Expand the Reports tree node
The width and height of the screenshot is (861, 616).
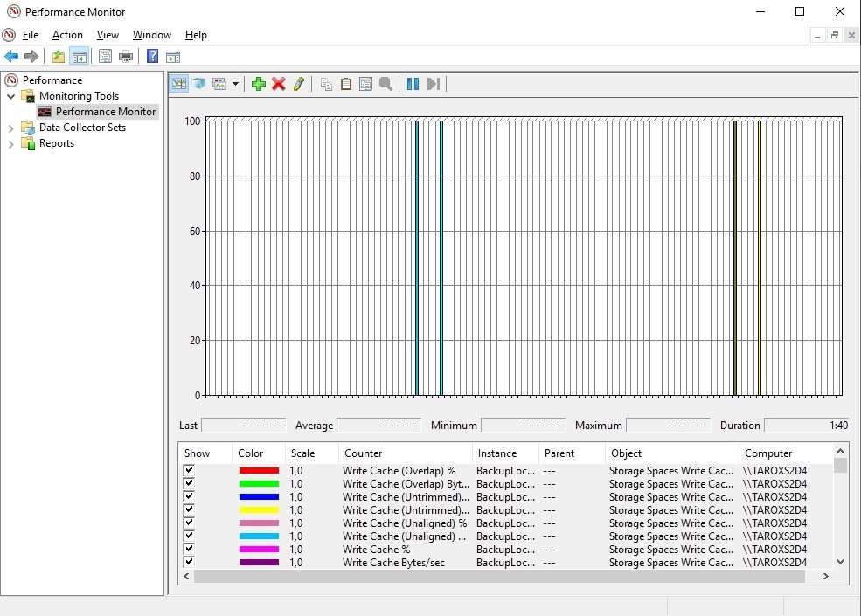[x=11, y=144]
